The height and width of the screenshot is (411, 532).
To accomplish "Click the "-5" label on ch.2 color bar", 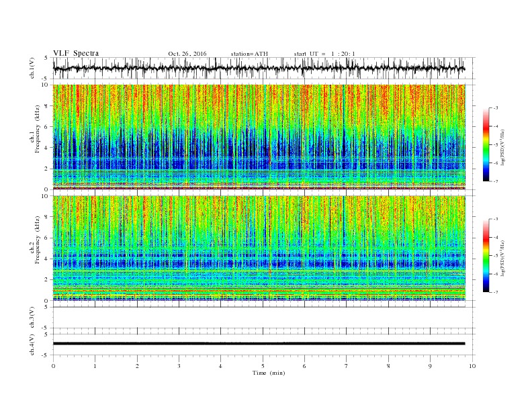I will click(x=496, y=255).
